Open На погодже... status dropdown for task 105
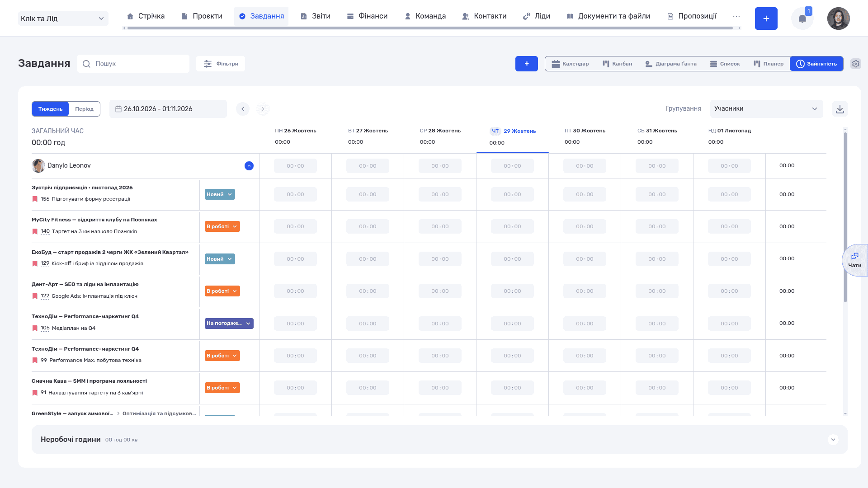868x488 pixels. point(229,324)
